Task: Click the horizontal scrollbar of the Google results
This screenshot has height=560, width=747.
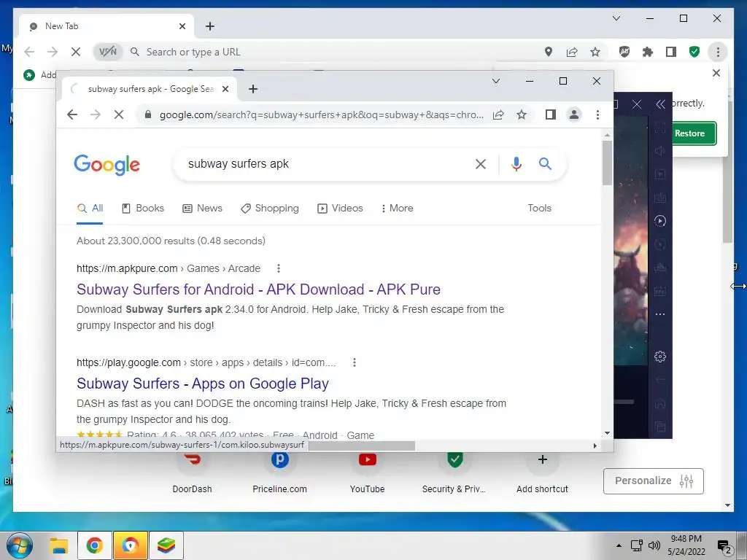Action: (x=362, y=446)
